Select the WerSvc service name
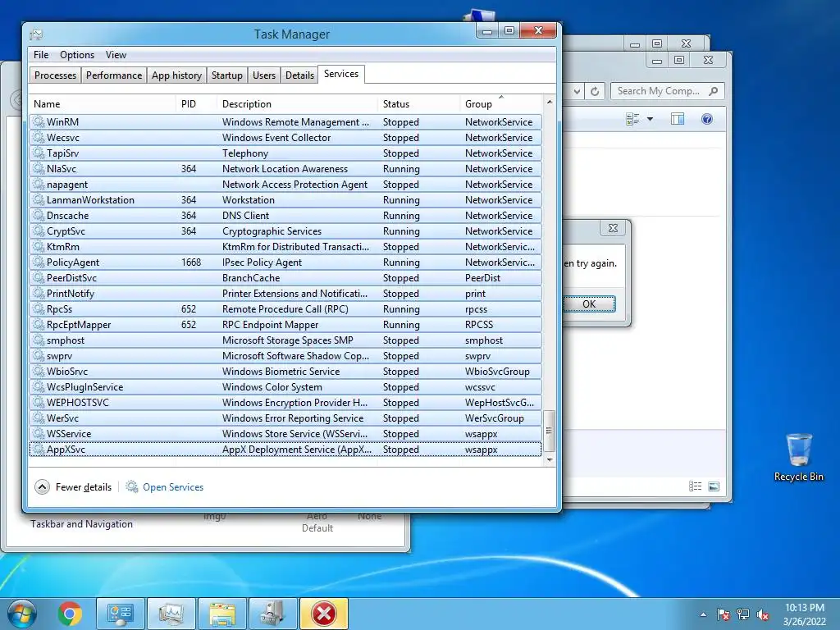The width and height of the screenshot is (840, 630). [62, 418]
